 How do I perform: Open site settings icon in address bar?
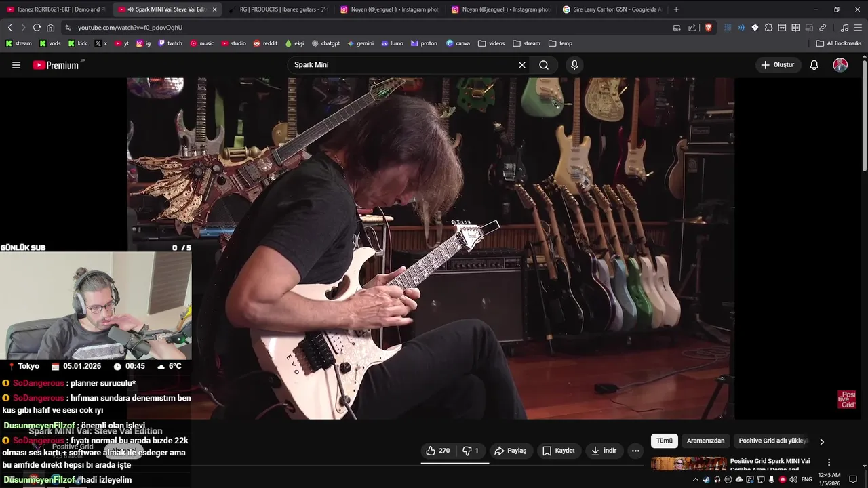(x=67, y=28)
